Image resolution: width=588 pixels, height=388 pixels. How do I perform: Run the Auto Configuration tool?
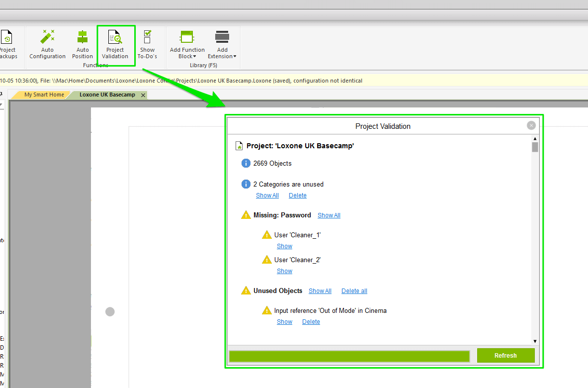[48, 38]
